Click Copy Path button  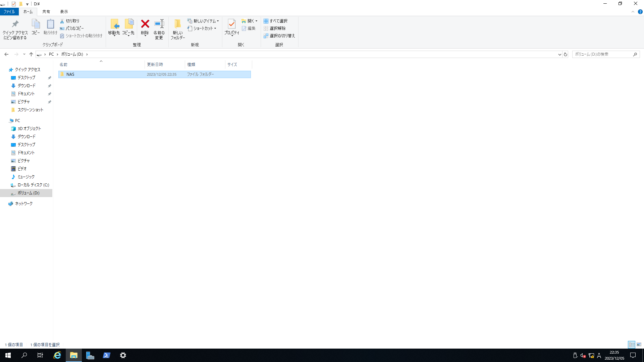(72, 28)
